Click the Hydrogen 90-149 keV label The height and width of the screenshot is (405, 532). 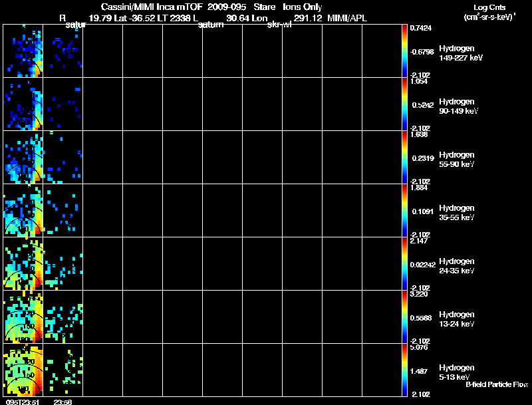(x=459, y=106)
